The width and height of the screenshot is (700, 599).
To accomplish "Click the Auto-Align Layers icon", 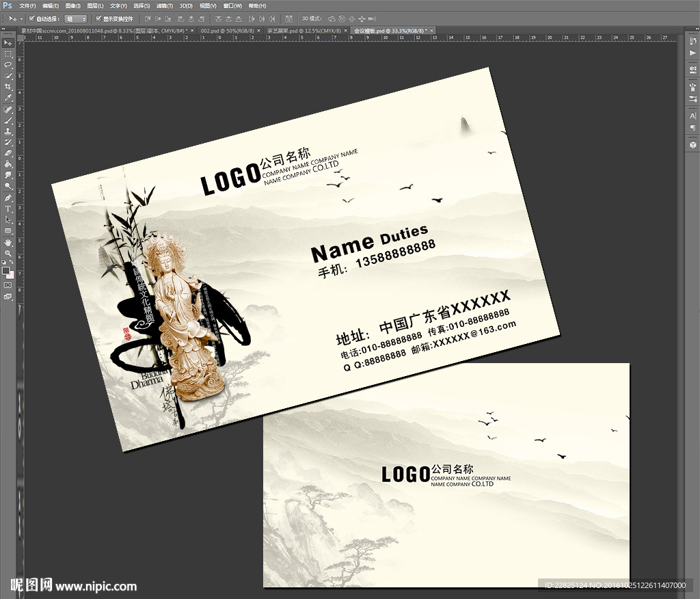I will (289, 18).
